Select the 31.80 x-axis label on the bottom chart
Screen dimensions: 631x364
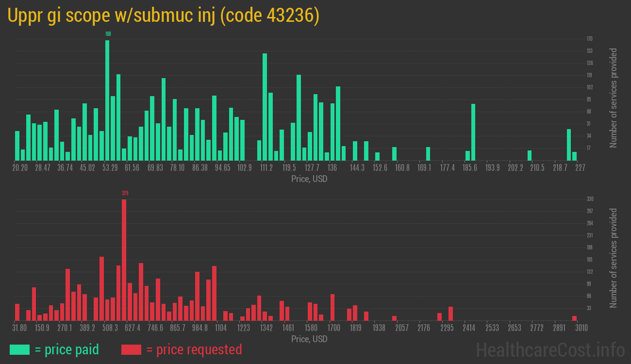(x=19, y=328)
